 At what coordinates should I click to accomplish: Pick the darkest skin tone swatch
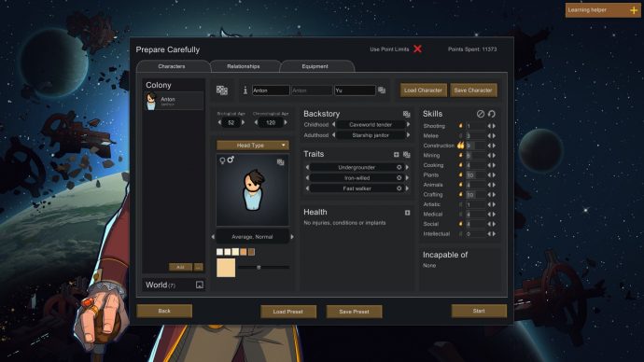point(251,252)
